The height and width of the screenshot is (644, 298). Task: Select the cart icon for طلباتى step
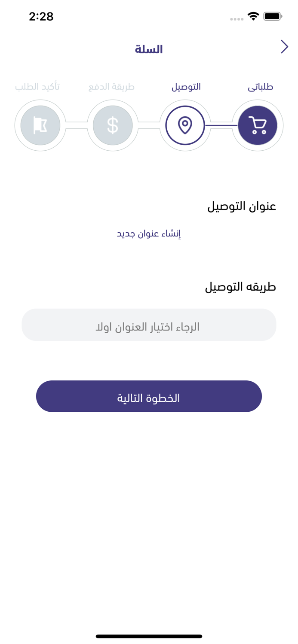(257, 125)
